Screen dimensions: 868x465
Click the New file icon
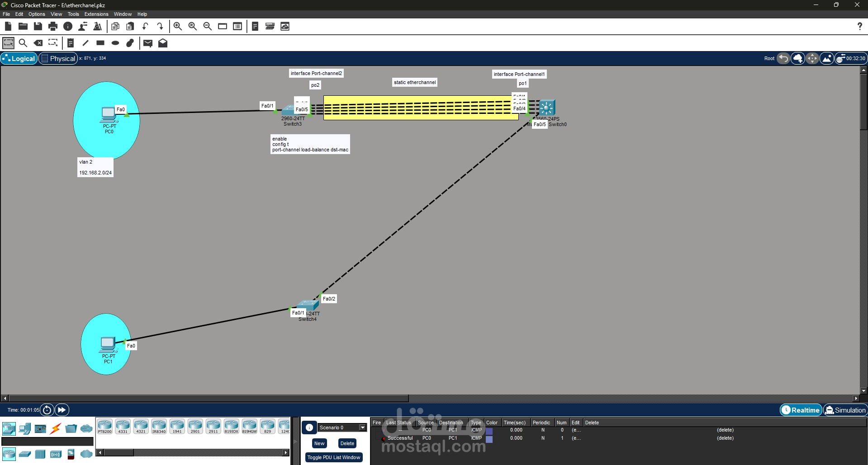[x=8, y=26]
